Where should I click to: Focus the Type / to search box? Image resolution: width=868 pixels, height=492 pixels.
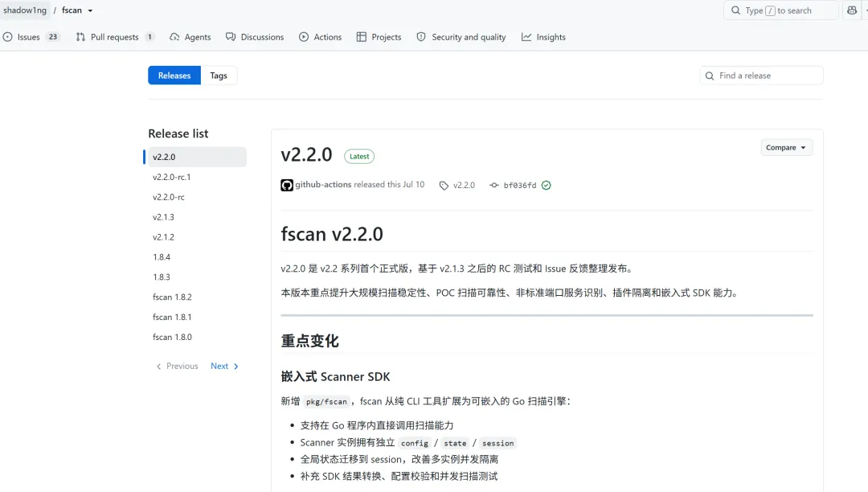(780, 10)
